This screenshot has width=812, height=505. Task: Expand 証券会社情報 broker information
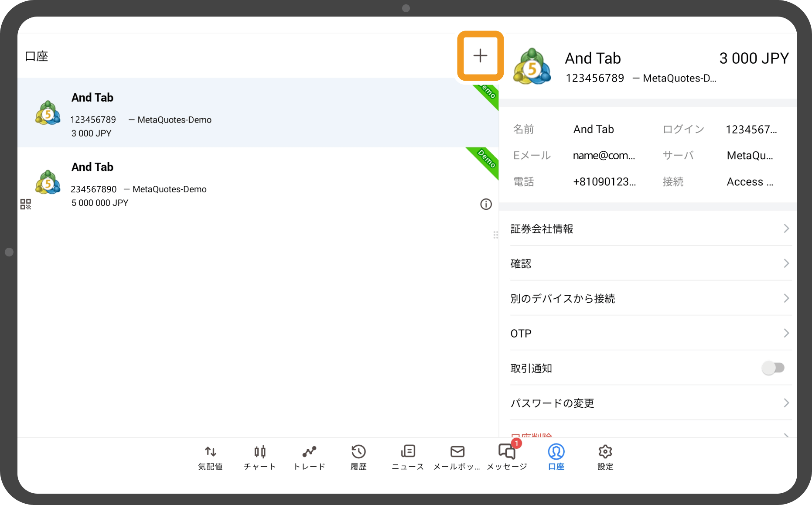[x=650, y=229]
